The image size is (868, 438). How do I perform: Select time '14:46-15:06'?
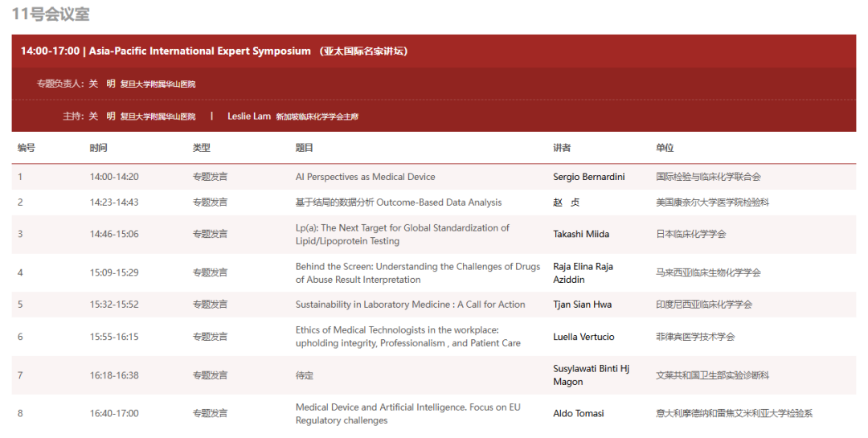coord(114,234)
